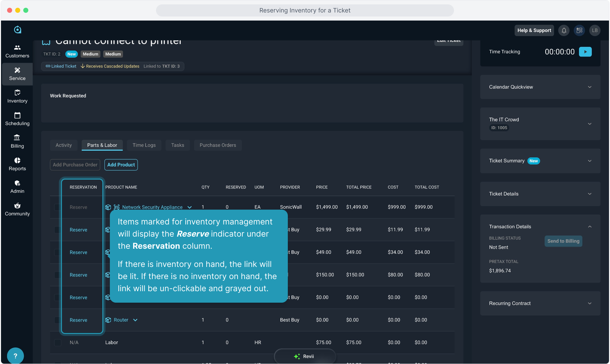Open the help question mark bubble
Screen dimensions: 610x364
15,356
